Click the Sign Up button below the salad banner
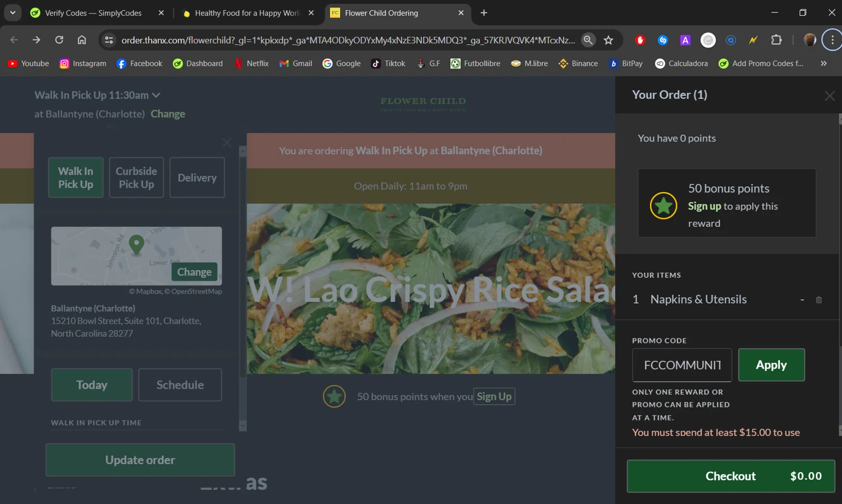Viewport: 842px width, 504px height. [x=494, y=397]
